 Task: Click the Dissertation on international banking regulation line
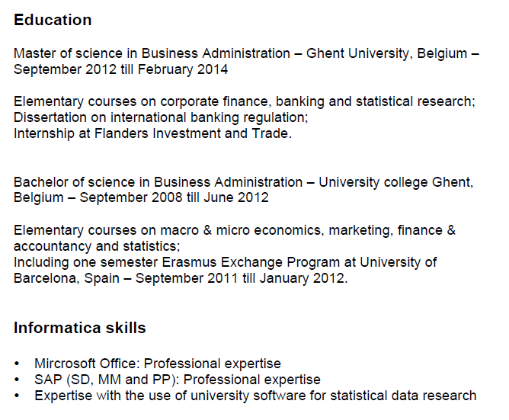(x=161, y=117)
